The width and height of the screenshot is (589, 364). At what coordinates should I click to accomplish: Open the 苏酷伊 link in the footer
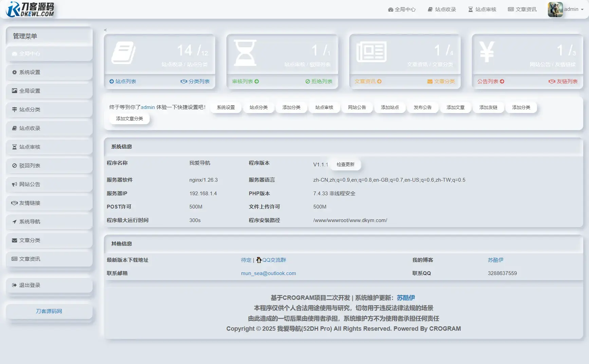click(x=406, y=298)
